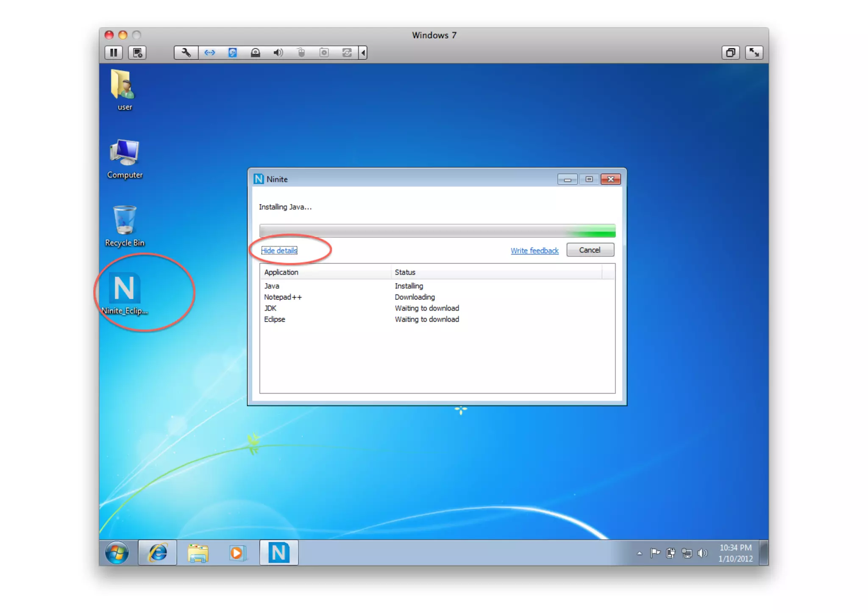Click the network adapter arrows icon

pos(210,53)
